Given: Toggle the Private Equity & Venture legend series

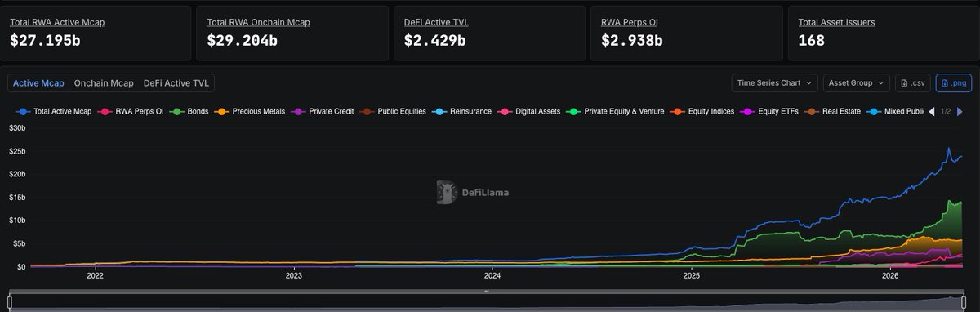Looking at the screenshot, I should click(615, 111).
